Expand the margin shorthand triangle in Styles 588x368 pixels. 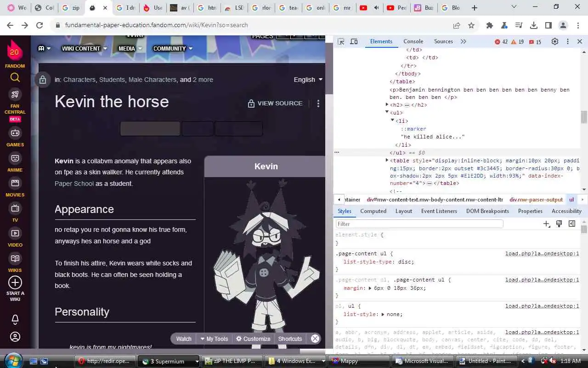pos(370,288)
